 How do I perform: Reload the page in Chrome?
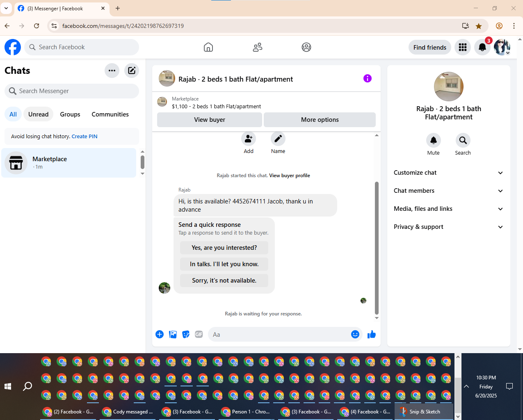coord(37,26)
